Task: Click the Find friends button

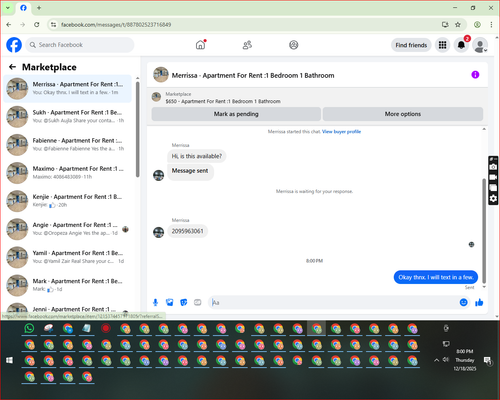Action: click(411, 45)
